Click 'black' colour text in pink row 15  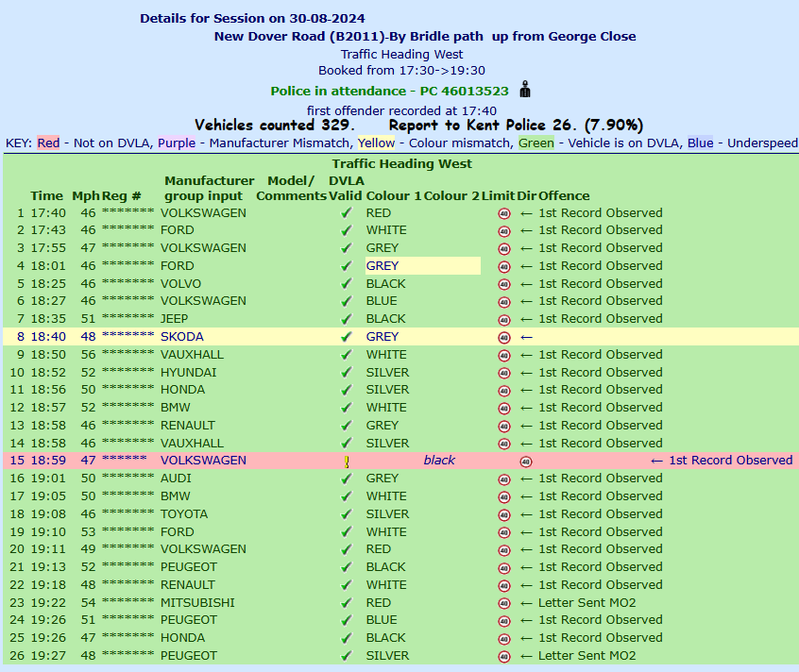point(439,461)
